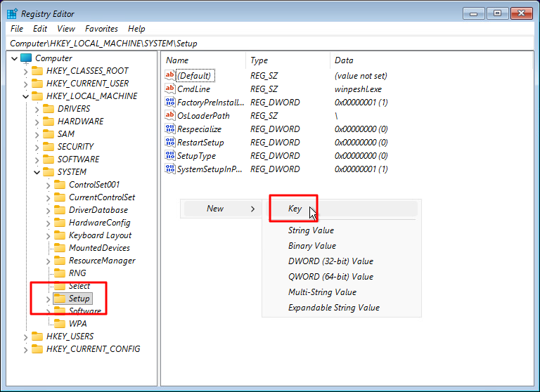
Task: Click the HKEY_USERS folder icon
Action: click(x=37, y=337)
